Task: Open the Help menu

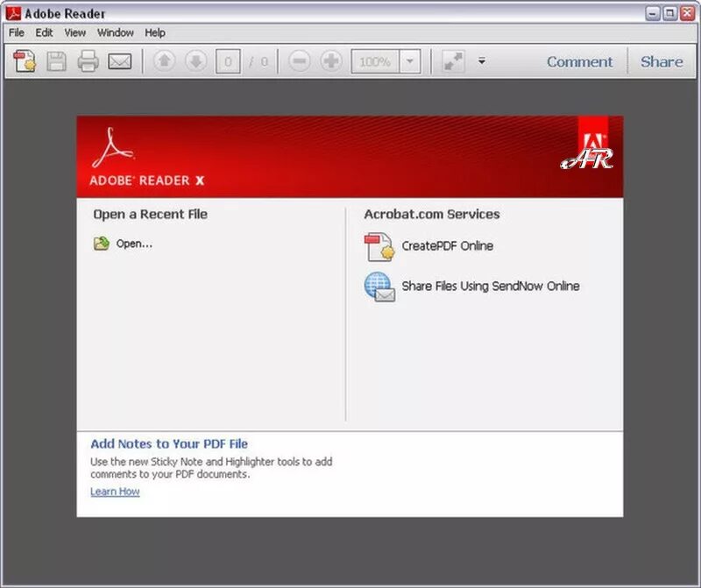Action: click(x=155, y=32)
